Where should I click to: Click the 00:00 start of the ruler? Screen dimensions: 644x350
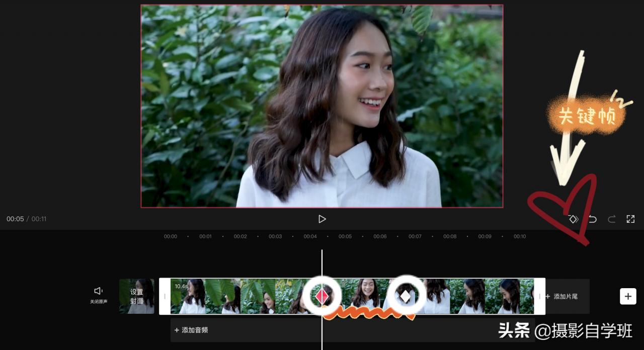coord(171,236)
